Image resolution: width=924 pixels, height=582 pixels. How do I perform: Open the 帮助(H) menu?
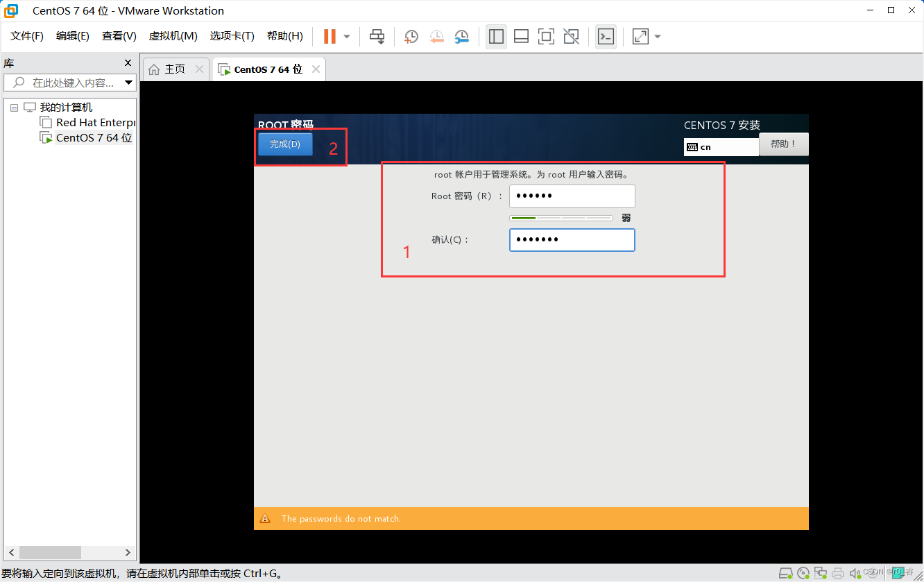pos(285,36)
